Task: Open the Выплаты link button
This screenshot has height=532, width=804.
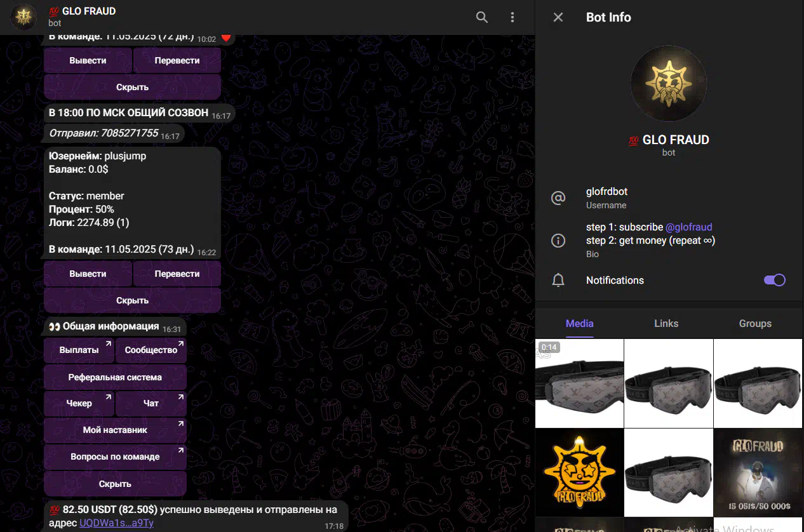Action: [x=79, y=350]
